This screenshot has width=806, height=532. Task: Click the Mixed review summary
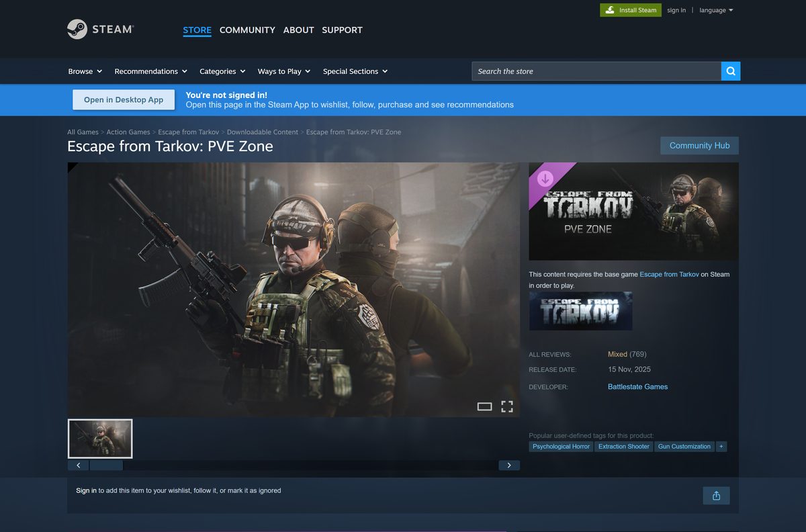tap(617, 354)
